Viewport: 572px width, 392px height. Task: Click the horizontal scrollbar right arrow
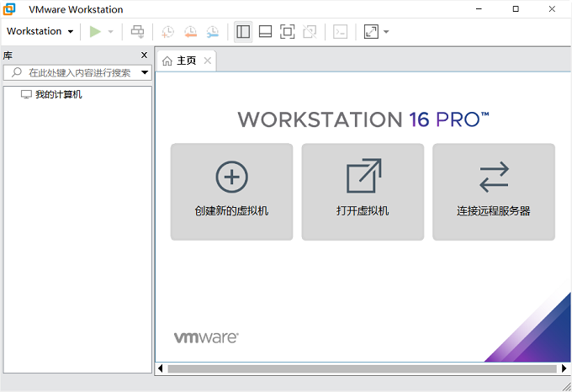[x=564, y=368]
